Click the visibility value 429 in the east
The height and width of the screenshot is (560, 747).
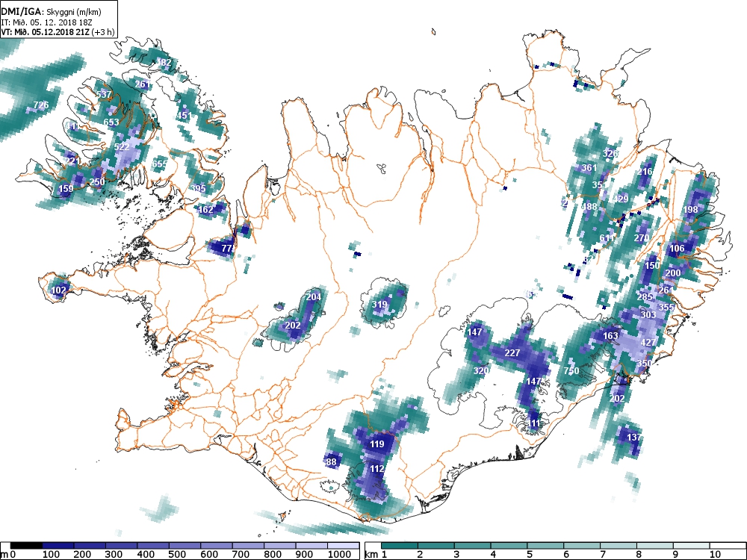[x=621, y=199]
